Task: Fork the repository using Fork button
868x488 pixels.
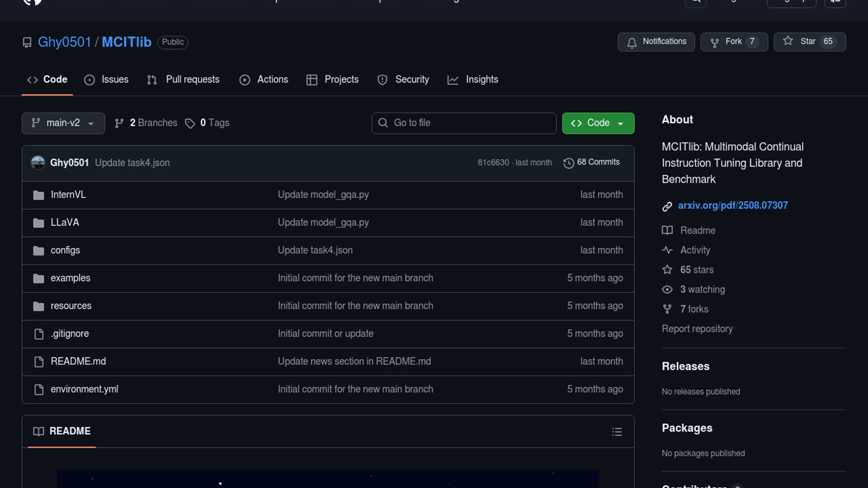Action: (x=733, y=42)
